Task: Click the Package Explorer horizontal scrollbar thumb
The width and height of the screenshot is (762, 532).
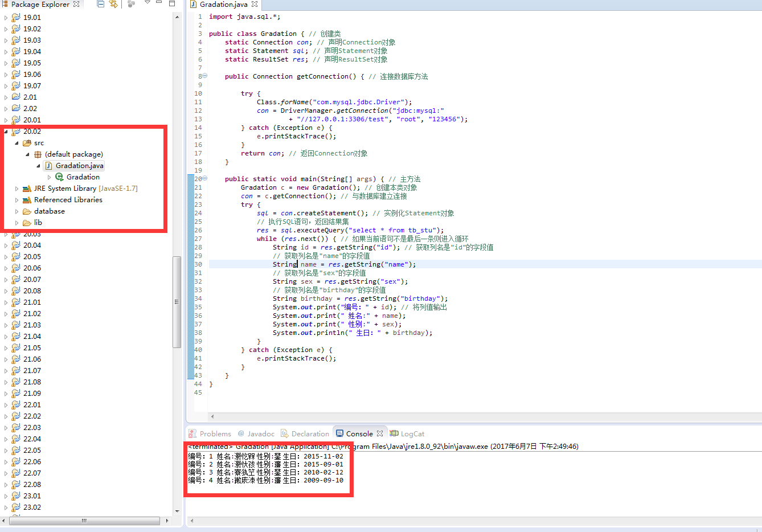Action: 84,521
